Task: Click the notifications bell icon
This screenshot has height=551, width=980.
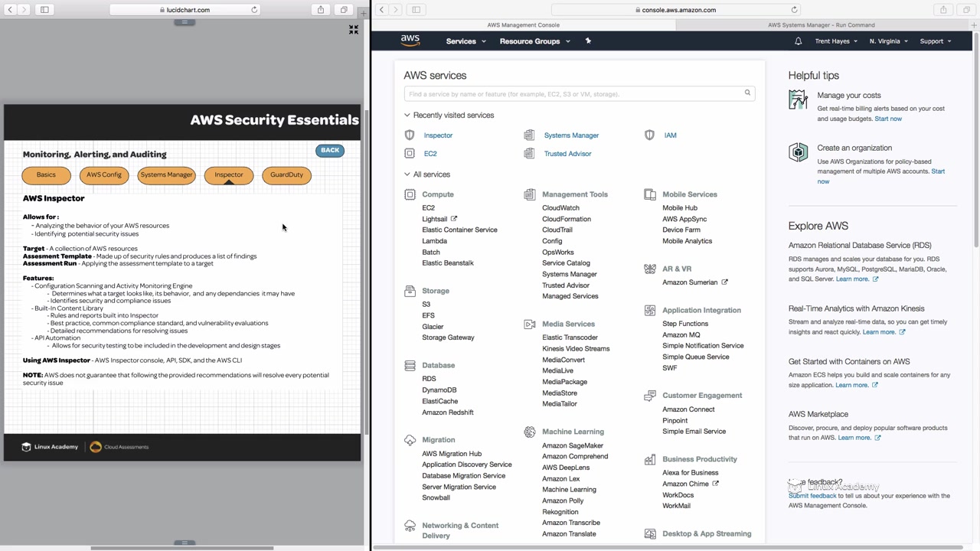Action: click(798, 41)
